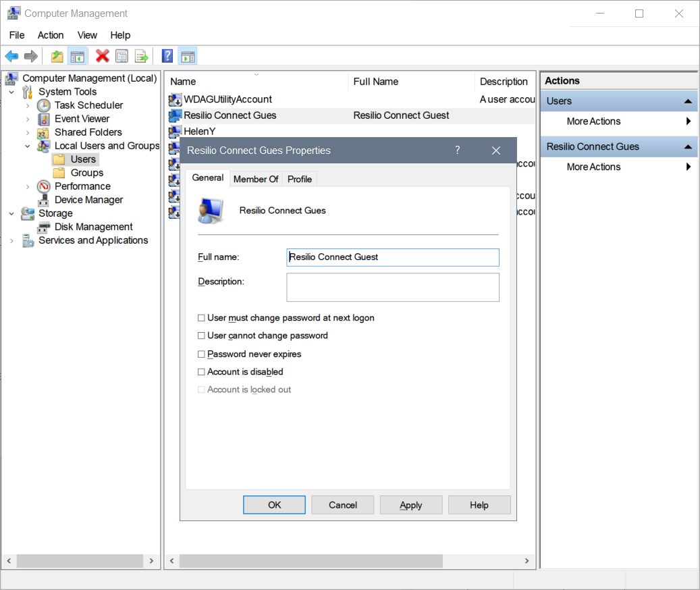Collapse the Local Users and Groups node

28,146
